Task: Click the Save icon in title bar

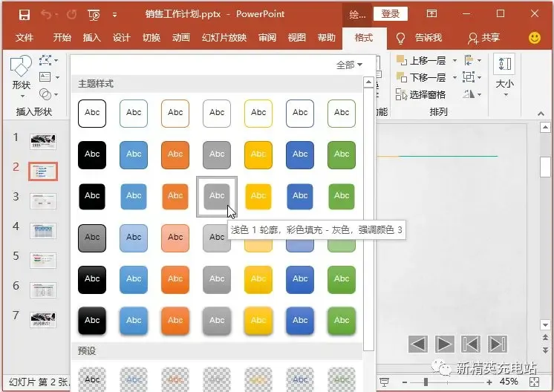Action: (25, 15)
